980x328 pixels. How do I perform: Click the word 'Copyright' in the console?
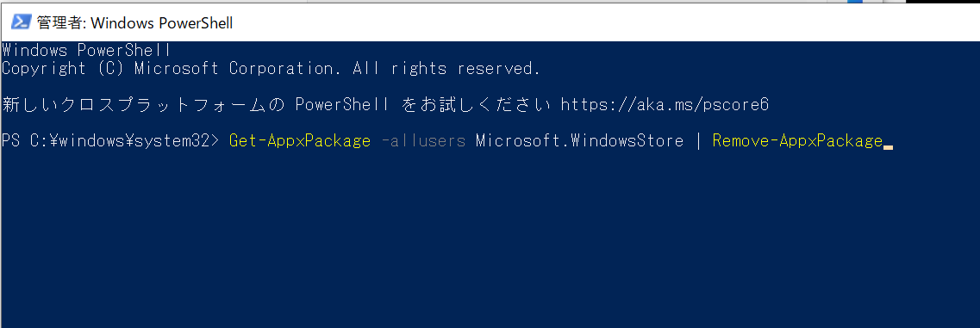click(x=44, y=69)
